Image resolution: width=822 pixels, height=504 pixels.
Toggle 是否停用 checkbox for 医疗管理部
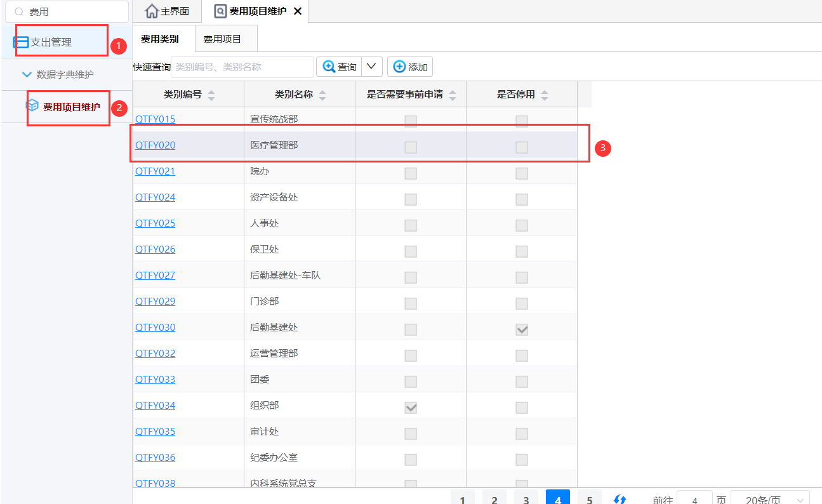pos(522,147)
